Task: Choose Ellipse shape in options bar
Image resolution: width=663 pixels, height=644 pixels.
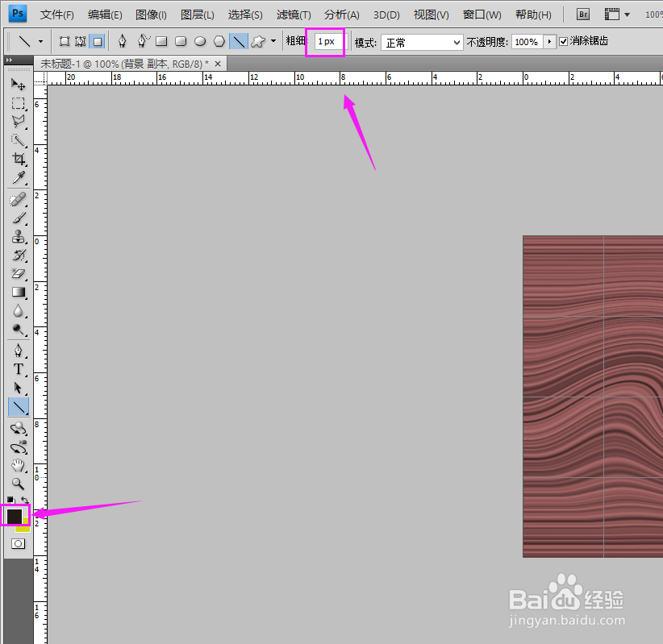Action: (x=200, y=41)
